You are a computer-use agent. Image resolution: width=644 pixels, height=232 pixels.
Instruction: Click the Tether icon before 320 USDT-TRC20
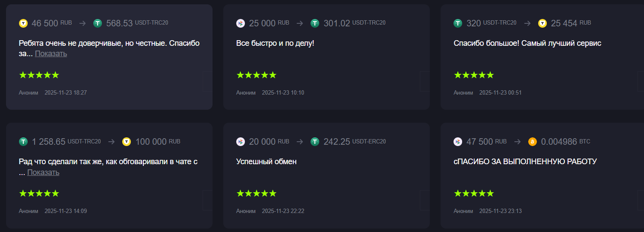(458, 23)
